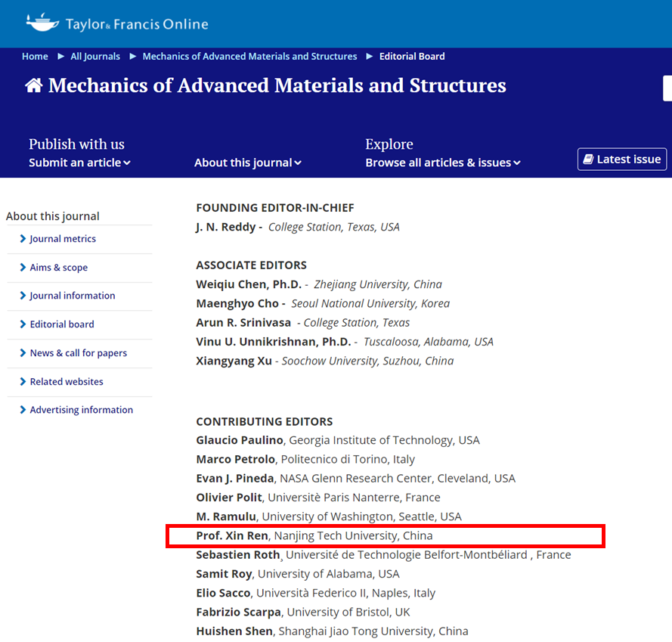
Task: Click Mechanics of Advanced Materials breadcrumb link
Action: (249, 57)
